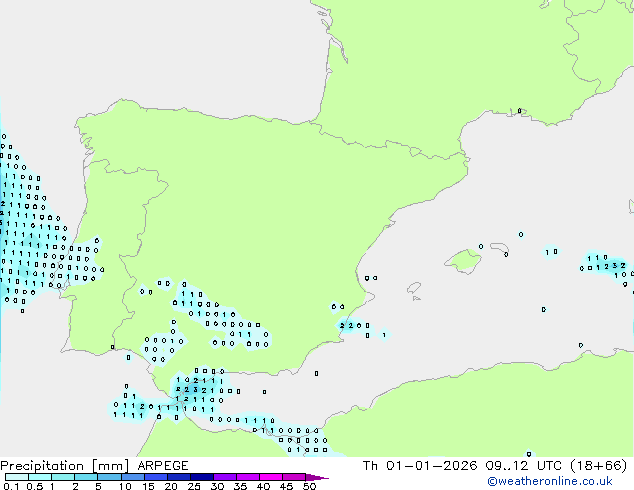Pick the legend swatch between 5 and 10
The image size is (634, 490).
point(110,477)
